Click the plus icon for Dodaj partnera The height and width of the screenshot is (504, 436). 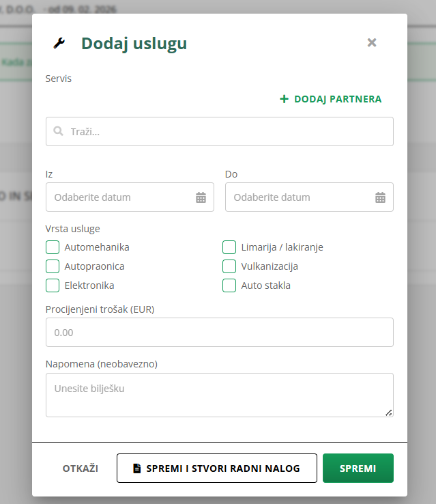(x=285, y=99)
